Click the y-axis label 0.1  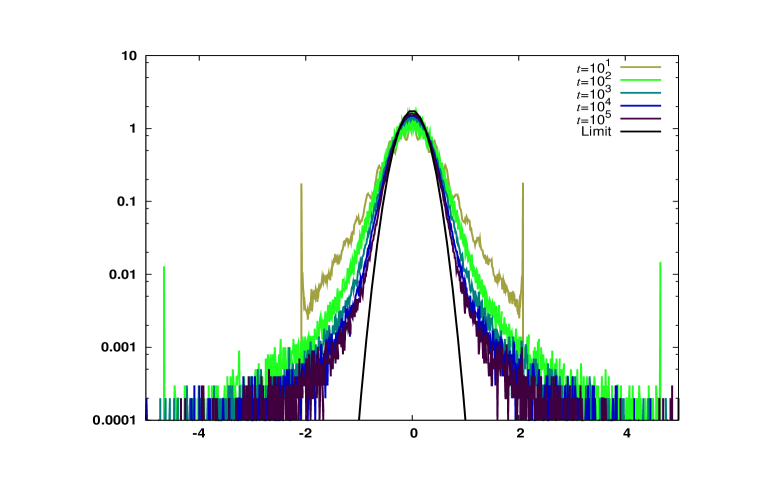tap(127, 201)
